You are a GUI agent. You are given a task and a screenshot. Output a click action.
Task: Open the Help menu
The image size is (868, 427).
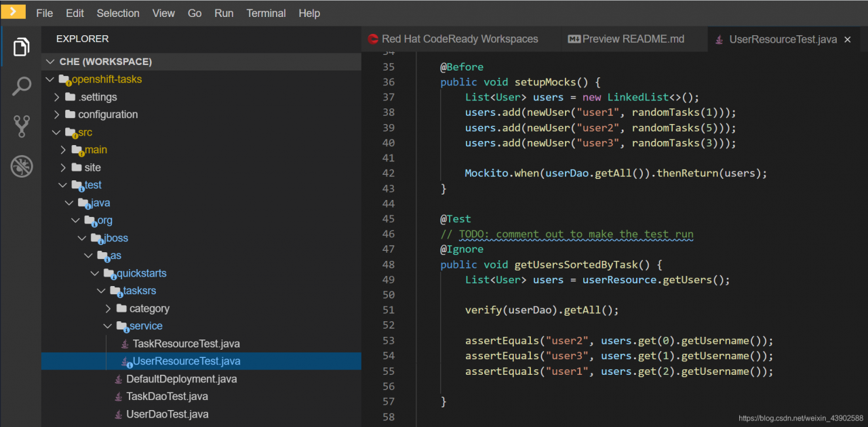[x=309, y=13]
